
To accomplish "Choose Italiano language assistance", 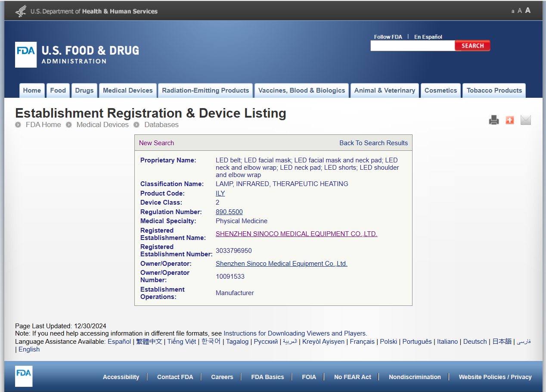I will tap(447, 342).
